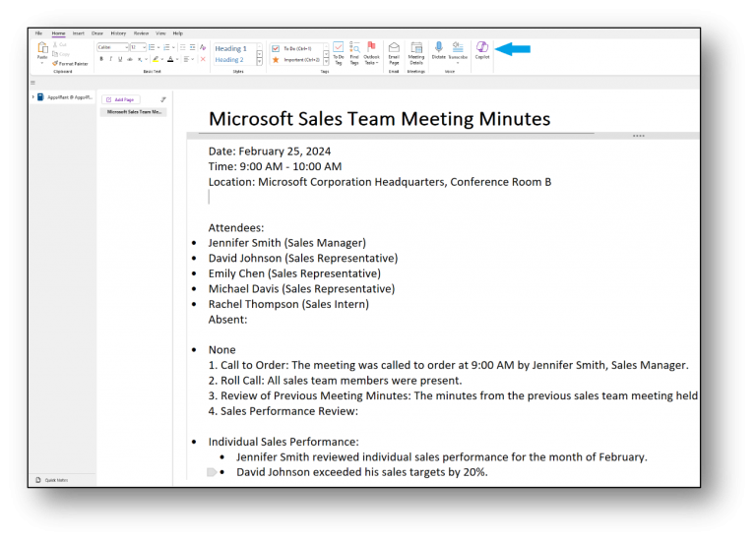
Task: Open Copilot from the ribbon
Action: 482,48
